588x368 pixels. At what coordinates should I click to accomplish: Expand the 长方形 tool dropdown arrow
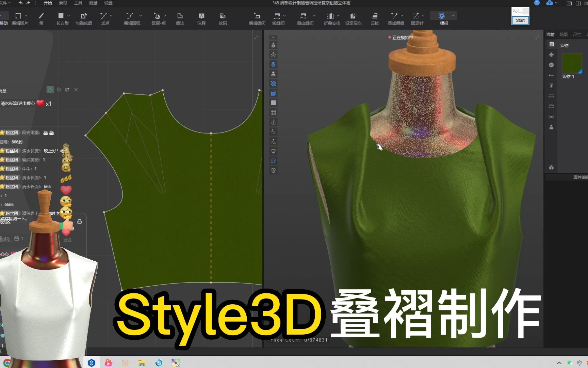click(68, 16)
